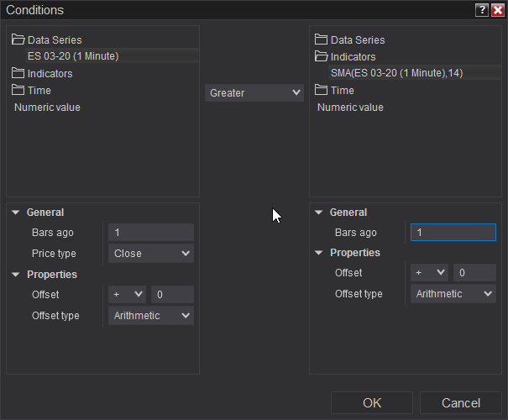
Task: Click the Time folder icon in left panel
Action: pos(18,90)
